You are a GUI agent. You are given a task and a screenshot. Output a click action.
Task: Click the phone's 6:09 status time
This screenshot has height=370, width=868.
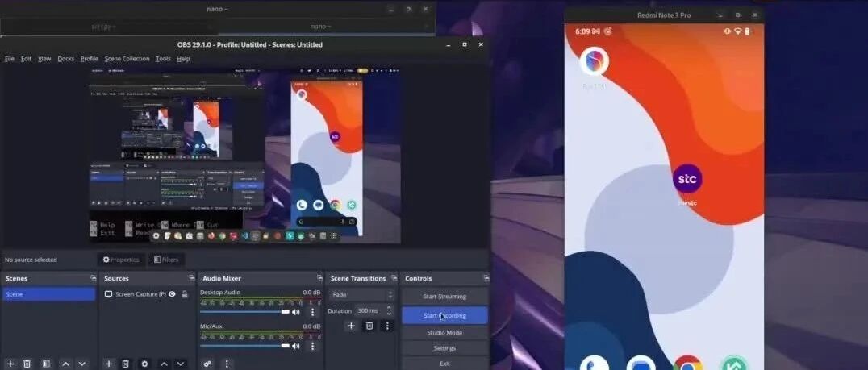583,31
